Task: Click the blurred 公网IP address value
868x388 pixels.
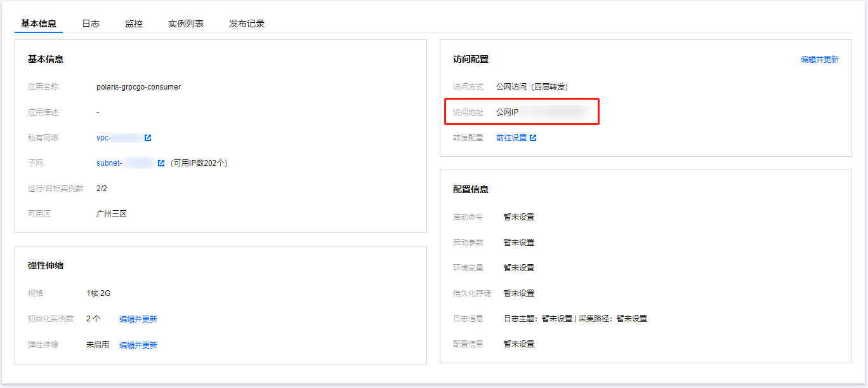Action: [x=552, y=112]
